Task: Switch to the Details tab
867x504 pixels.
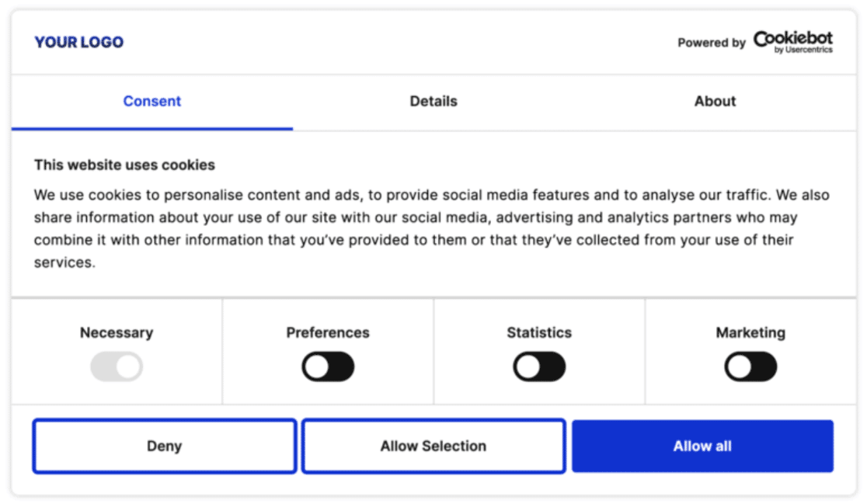Action: click(433, 101)
